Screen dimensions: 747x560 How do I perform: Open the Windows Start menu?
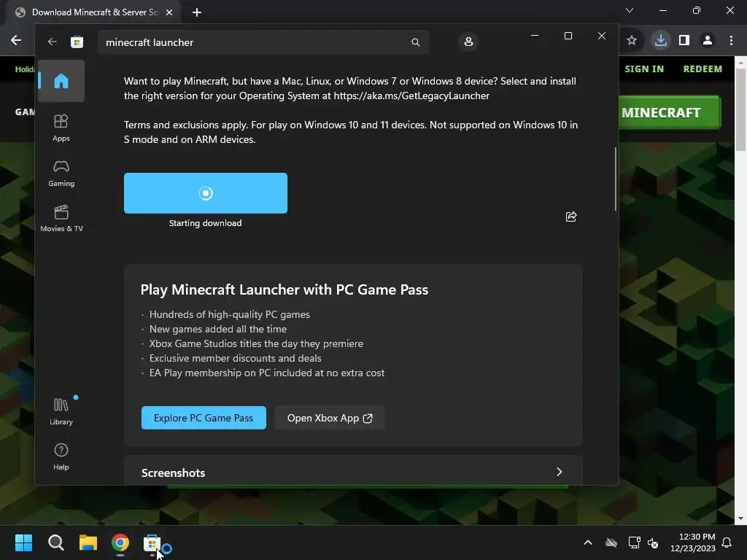click(23, 542)
